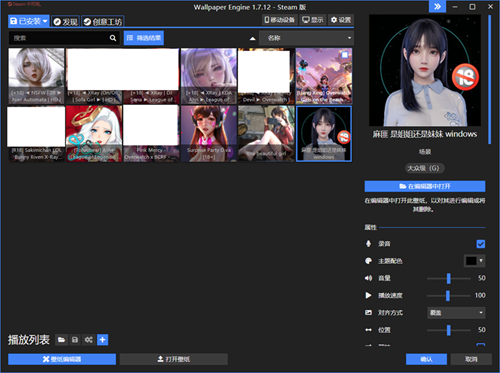Select the Surprise Party D.va wallpaper
This screenshot has width=500, height=373.
pos(209,134)
